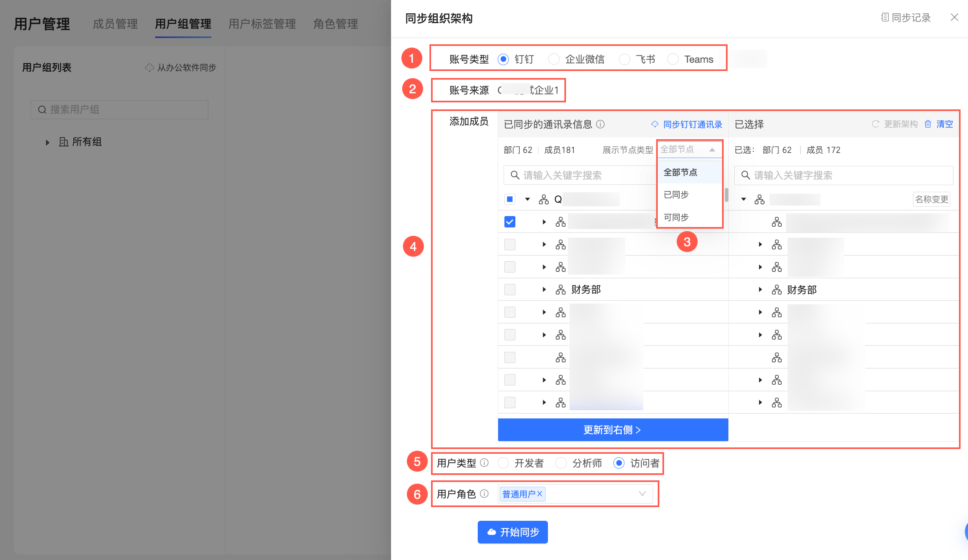The height and width of the screenshot is (560, 968).
Task: Choose 可同步 in the dropdown list
Action: (676, 217)
